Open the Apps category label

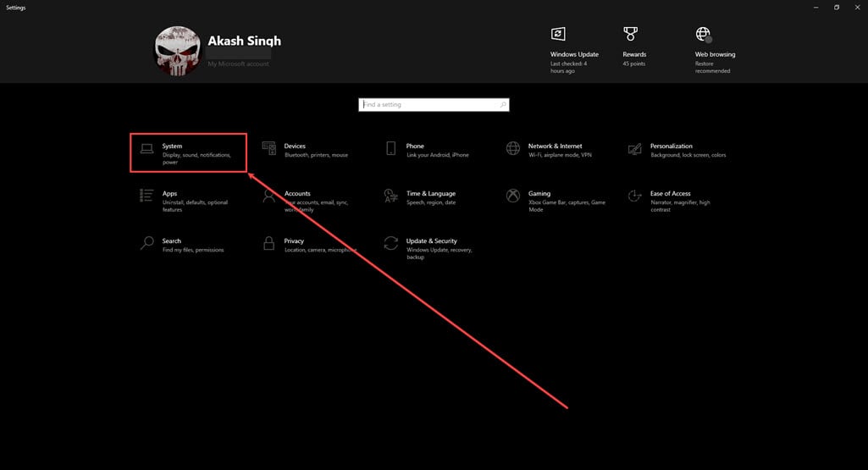[x=169, y=194]
